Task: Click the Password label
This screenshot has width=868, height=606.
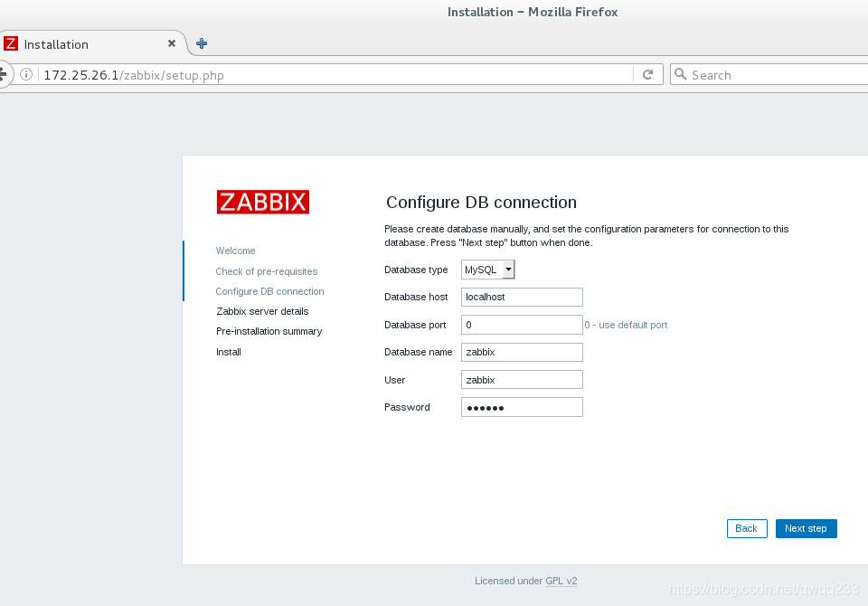Action: click(x=407, y=407)
